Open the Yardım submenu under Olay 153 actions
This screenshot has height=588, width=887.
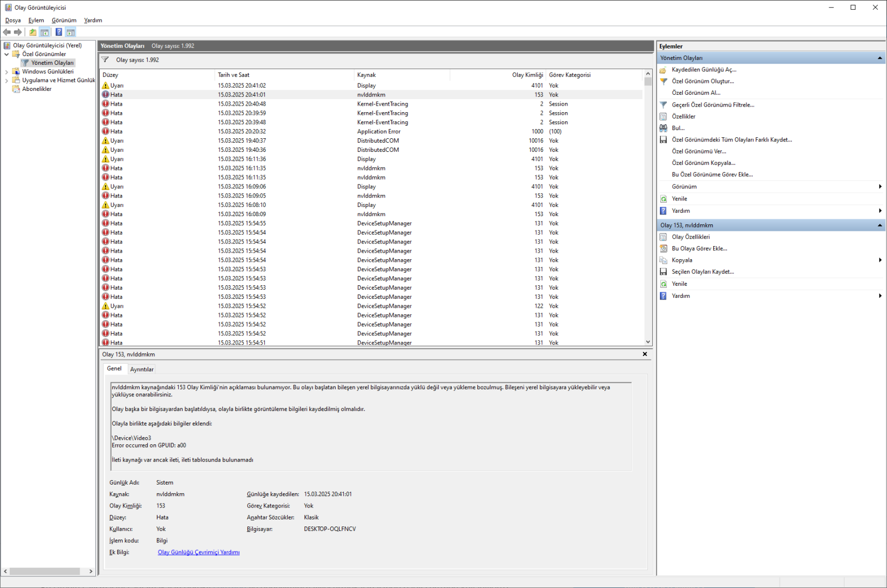(771, 296)
